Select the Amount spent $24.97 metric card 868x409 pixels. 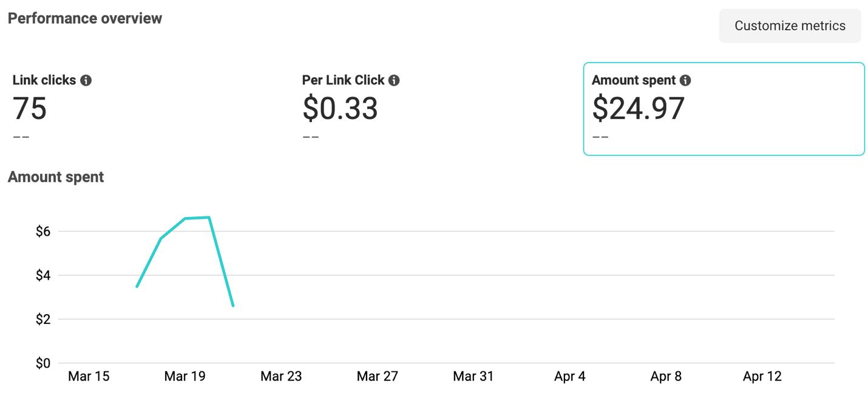[x=724, y=109]
